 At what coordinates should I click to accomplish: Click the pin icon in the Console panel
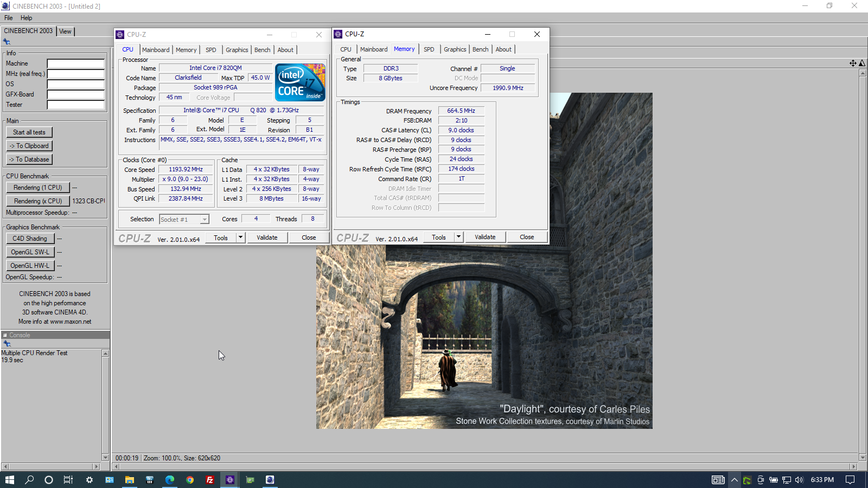(7, 344)
